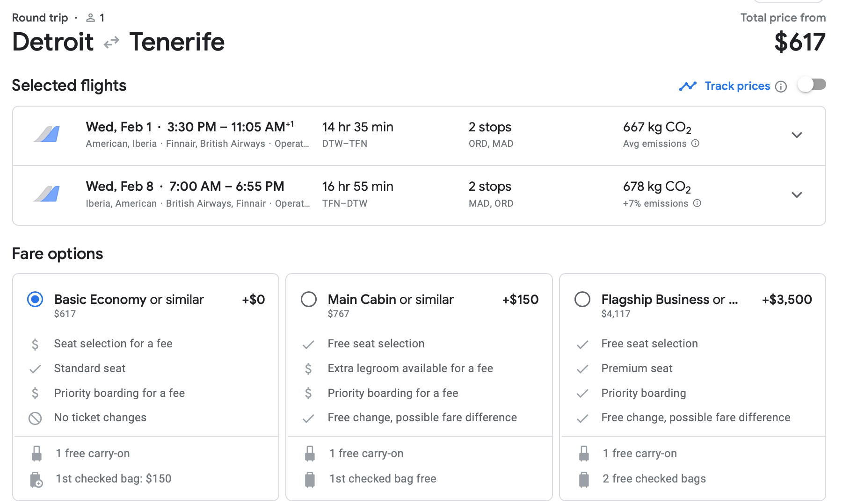Click the round trip arrows icon
Screen dimensions: 843x504
111,43
